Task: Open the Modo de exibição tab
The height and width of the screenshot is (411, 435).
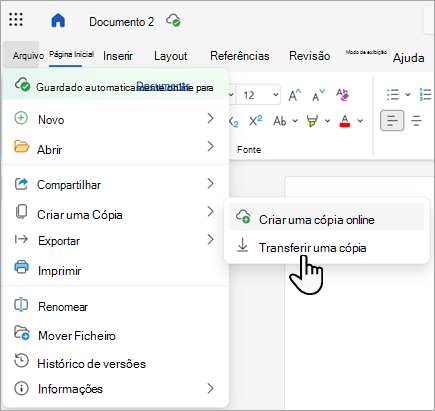Action: [x=366, y=52]
